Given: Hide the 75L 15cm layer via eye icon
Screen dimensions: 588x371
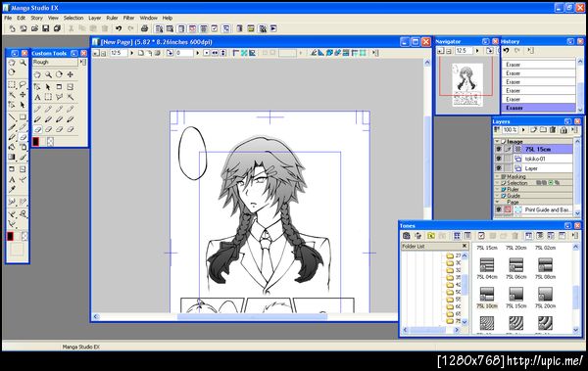Looking at the screenshot, I should click(499, 149).
